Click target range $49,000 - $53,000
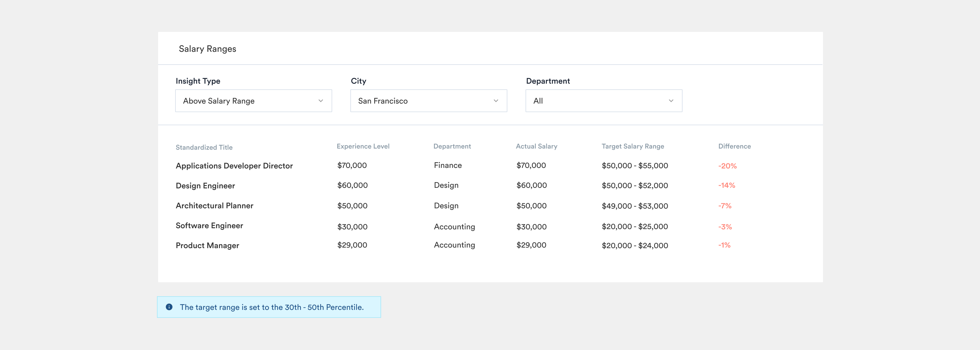This screenshot has width=980, height=350. coord(634,206)
